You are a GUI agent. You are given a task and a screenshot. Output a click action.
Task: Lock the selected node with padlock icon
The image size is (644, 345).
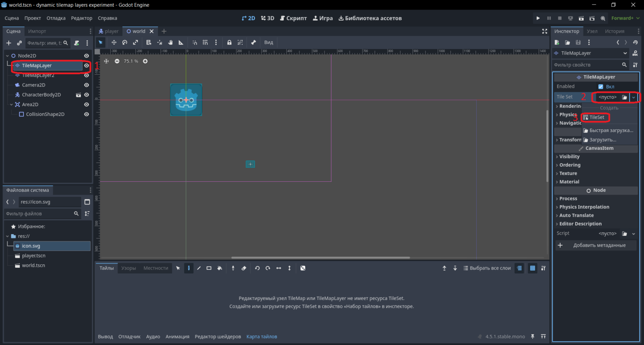pos(229,42)
